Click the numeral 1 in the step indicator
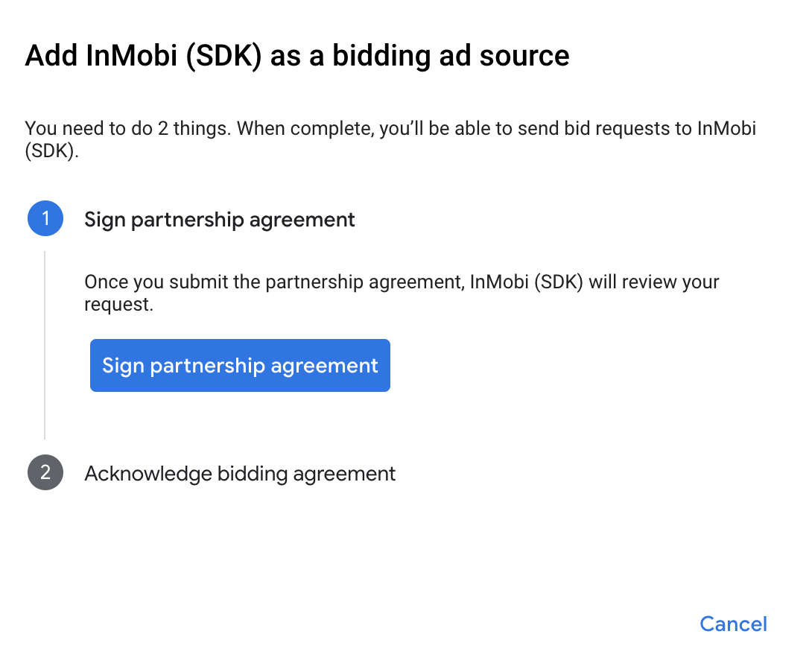This screenshot has height=672, width=809. click(45, 219)
